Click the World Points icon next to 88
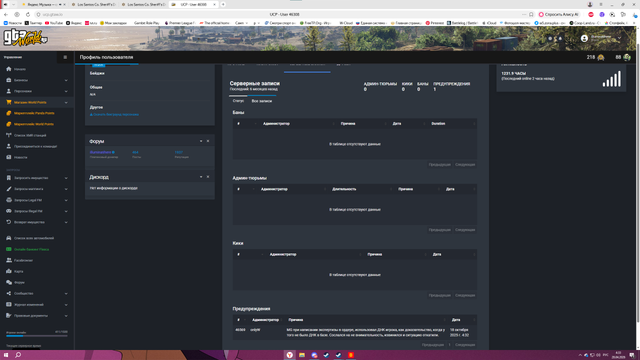The image size is (640, 360). click(x=627, y=58)
